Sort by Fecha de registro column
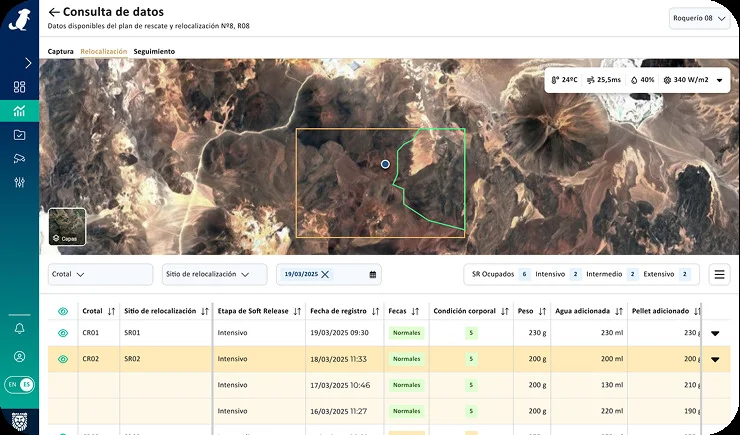This screenshot has height=435, width=740. 375,311
